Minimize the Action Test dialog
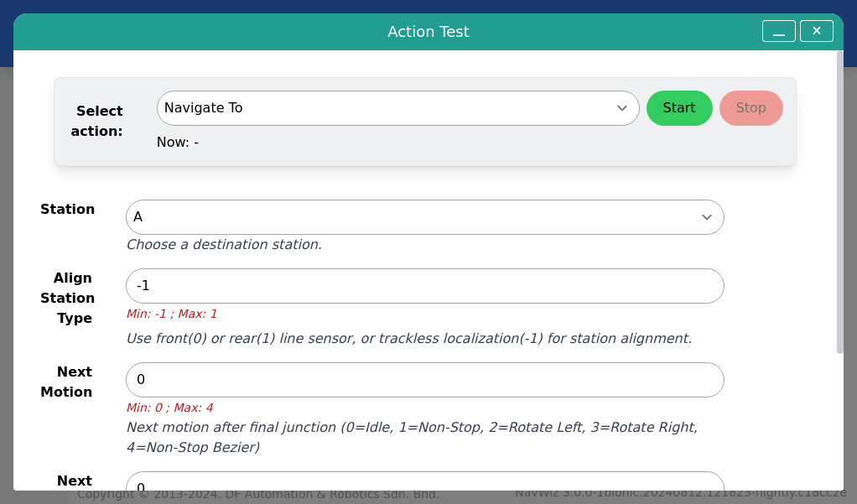The height and width of the screenshot is (504, 857). pos(779,31)
